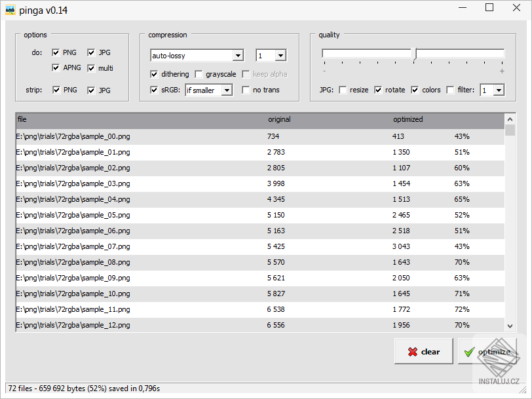Toggle the no trans checkbox

click(246, 90)
